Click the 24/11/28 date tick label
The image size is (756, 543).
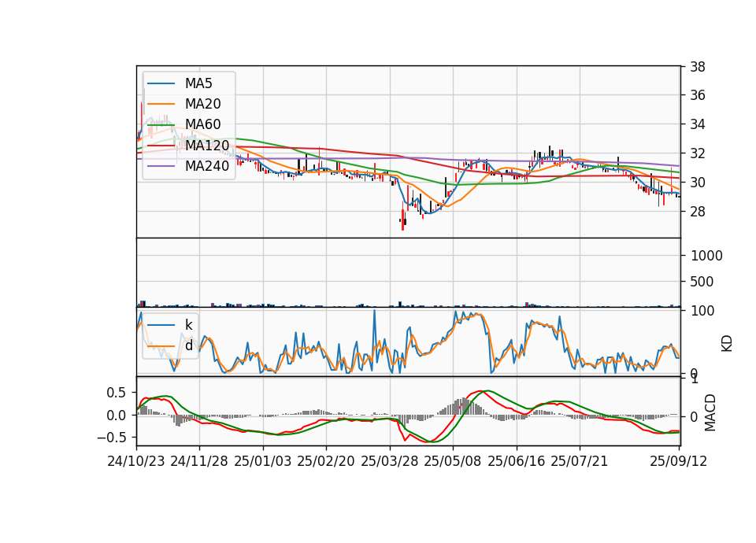(x=199, y=461)
